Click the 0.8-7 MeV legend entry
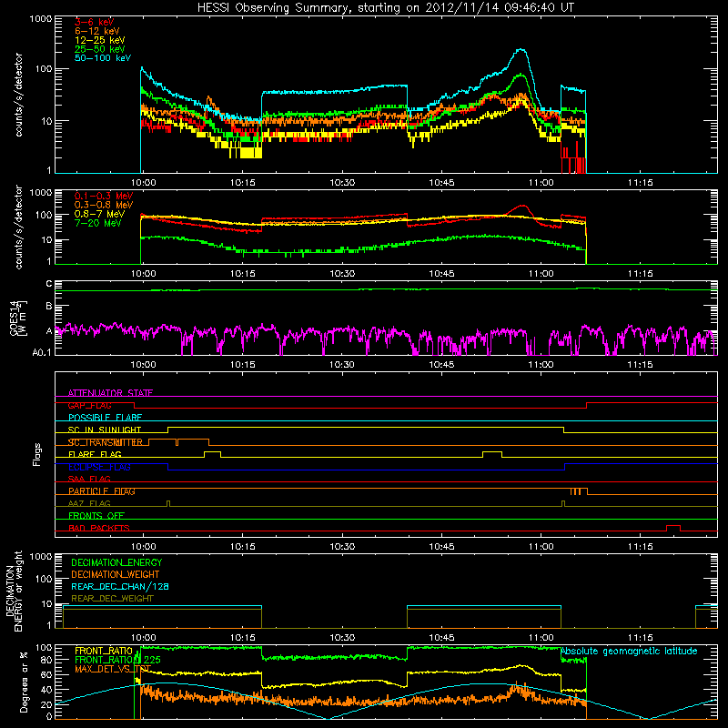 click(x=99, y=214)
